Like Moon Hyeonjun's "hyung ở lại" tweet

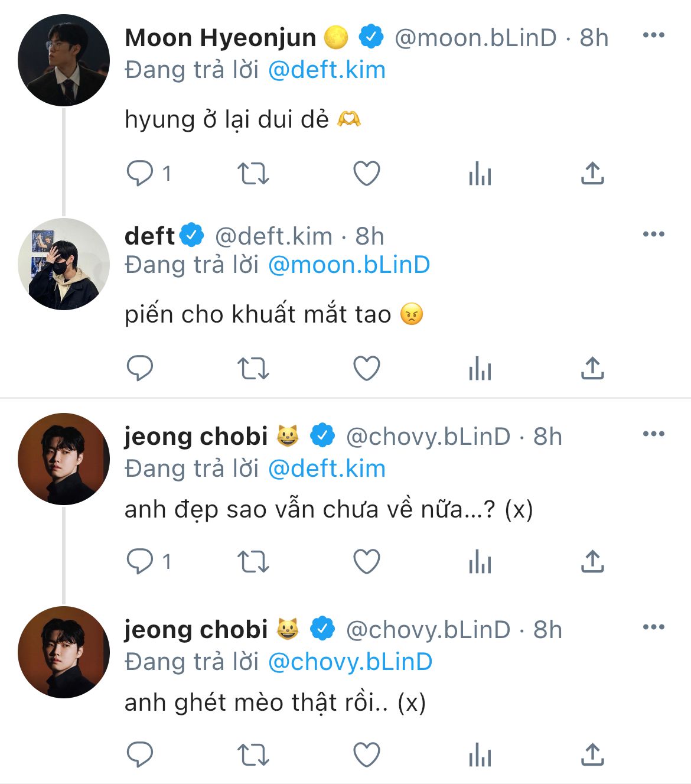click(366, 174)
